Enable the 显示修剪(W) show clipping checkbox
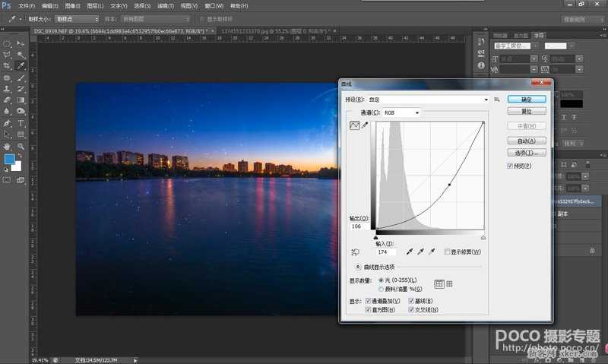The height and width of the screenshot is (364, 608). coord(447,252)
